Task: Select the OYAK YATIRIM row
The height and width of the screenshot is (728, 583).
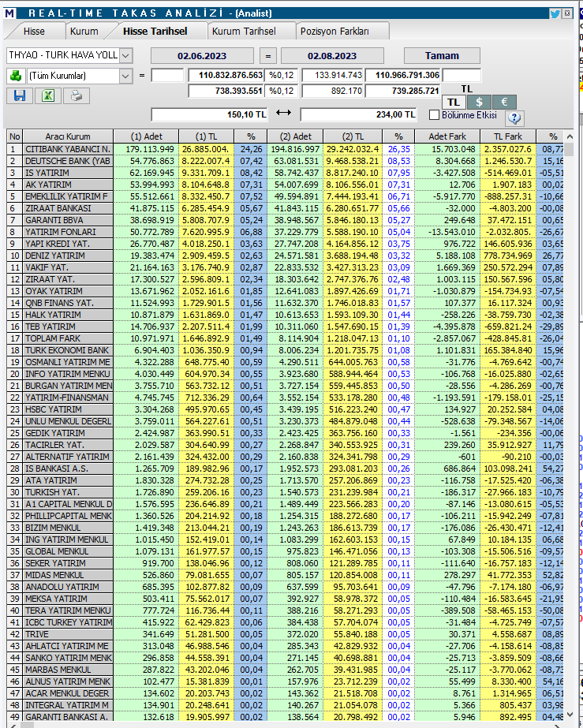Action: tap(286, 291)
